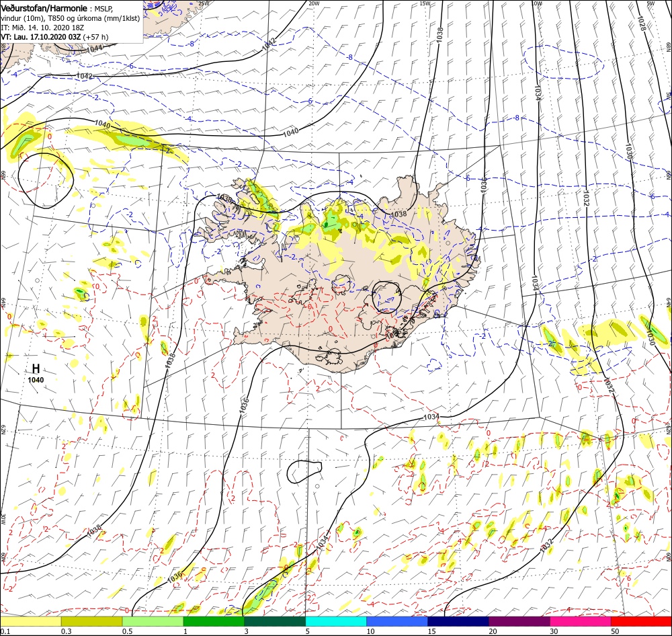This screenshot has width=672, height=636.
Task: Select the olive 0.3 legend color block
Action: [x=91, y=621]
